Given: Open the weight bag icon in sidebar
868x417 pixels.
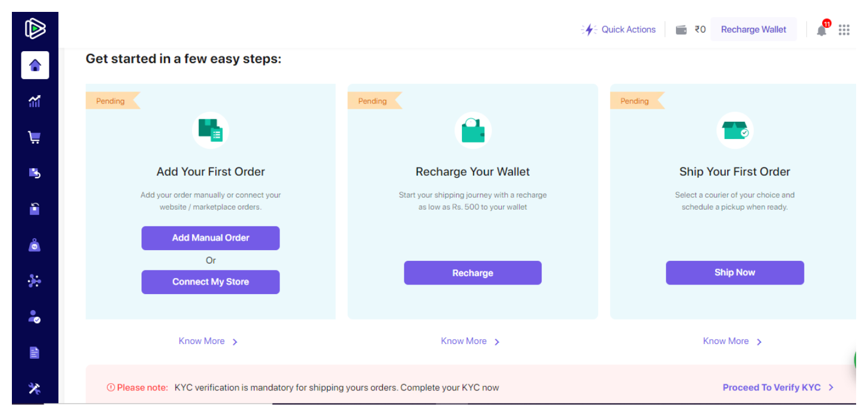Looking at the screenshot, I should (35, 245).
